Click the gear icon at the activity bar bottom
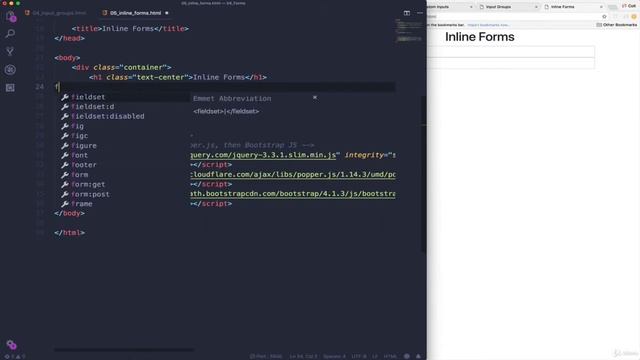 click(11, 344)
